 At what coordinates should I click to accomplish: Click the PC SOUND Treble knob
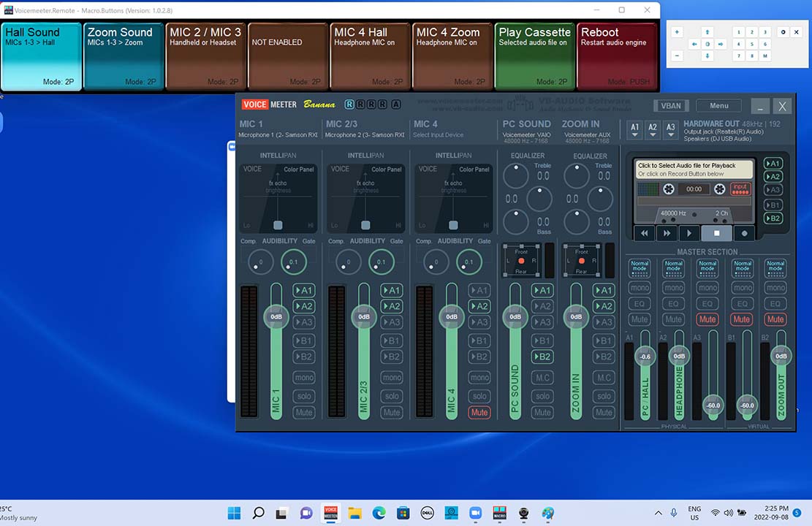[516, 177]
